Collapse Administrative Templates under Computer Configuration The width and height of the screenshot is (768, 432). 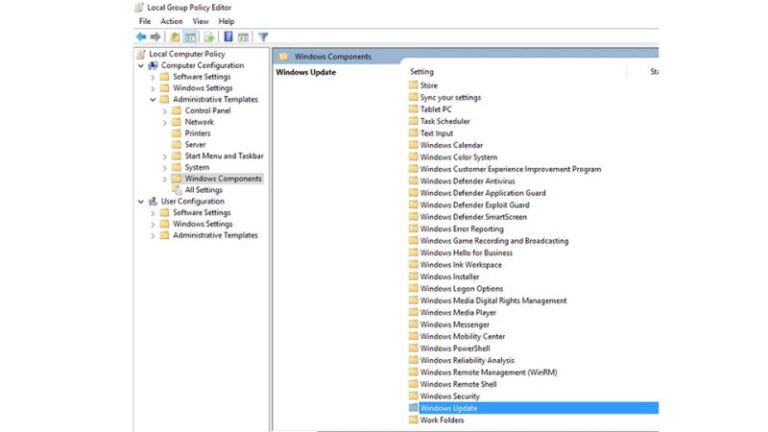(153, 99)
